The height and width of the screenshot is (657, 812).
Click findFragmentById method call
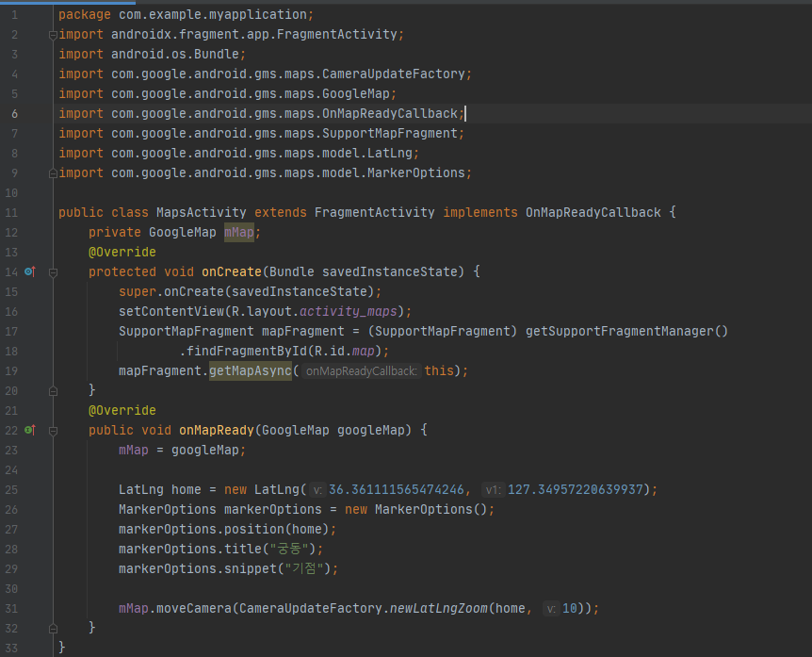click(x=247, y=352)
